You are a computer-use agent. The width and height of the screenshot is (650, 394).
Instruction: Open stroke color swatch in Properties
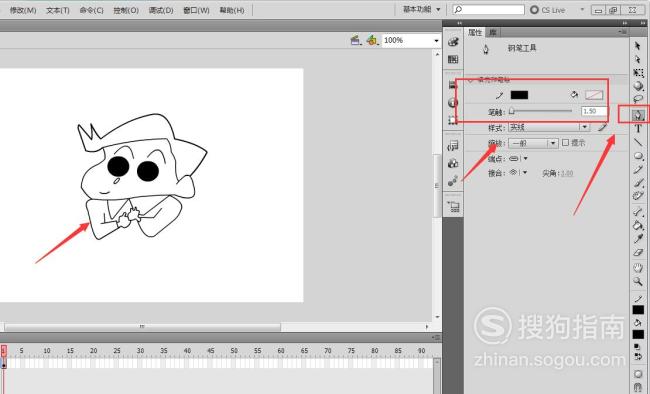pos(519,95)
